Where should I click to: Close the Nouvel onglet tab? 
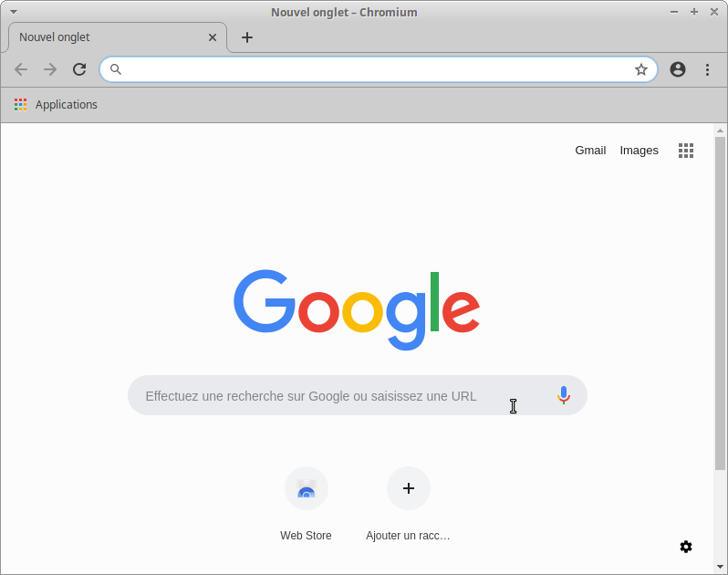coord(213,37)
